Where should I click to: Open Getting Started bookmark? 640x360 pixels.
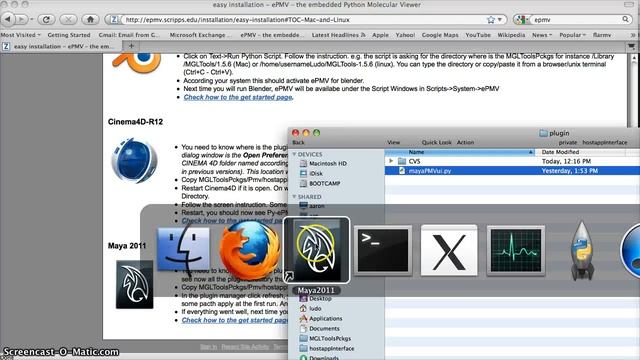(69, 35)
